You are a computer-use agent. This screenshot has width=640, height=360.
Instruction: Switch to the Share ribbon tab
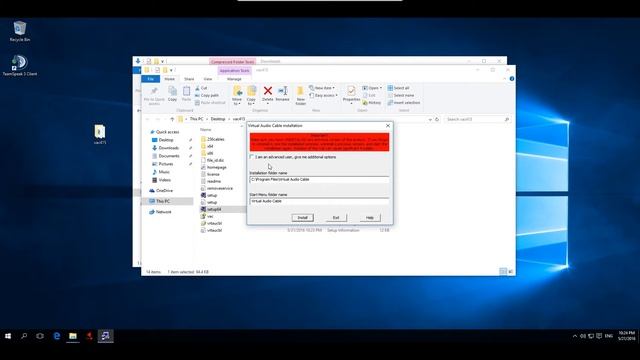tap(189, 79)
